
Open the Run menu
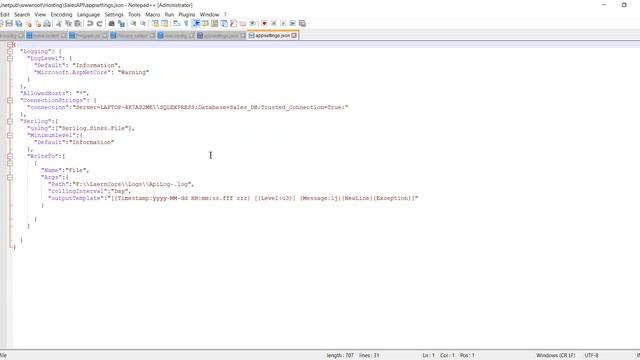pos(169,14)
